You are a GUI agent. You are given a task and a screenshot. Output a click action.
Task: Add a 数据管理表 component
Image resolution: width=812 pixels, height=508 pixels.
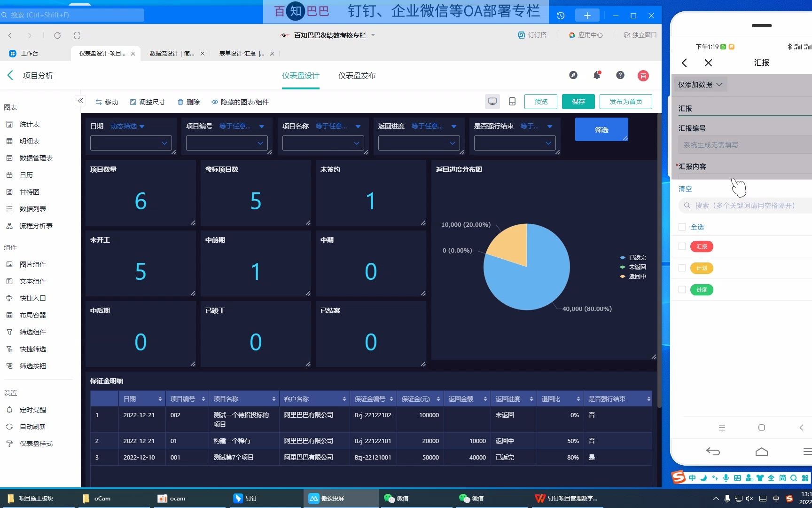coord(36,158)
